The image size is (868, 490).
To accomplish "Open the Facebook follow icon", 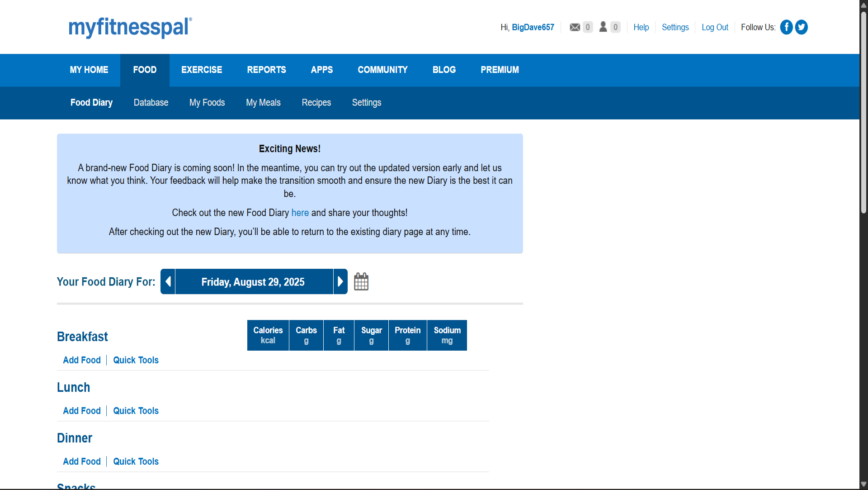I will (786, 27).
